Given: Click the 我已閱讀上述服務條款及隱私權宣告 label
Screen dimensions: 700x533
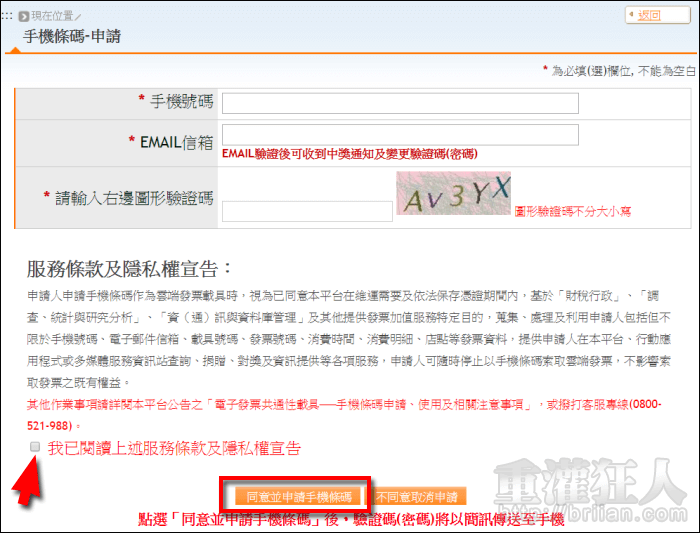Looking at the screenshot, I should [x=174, y=448].
